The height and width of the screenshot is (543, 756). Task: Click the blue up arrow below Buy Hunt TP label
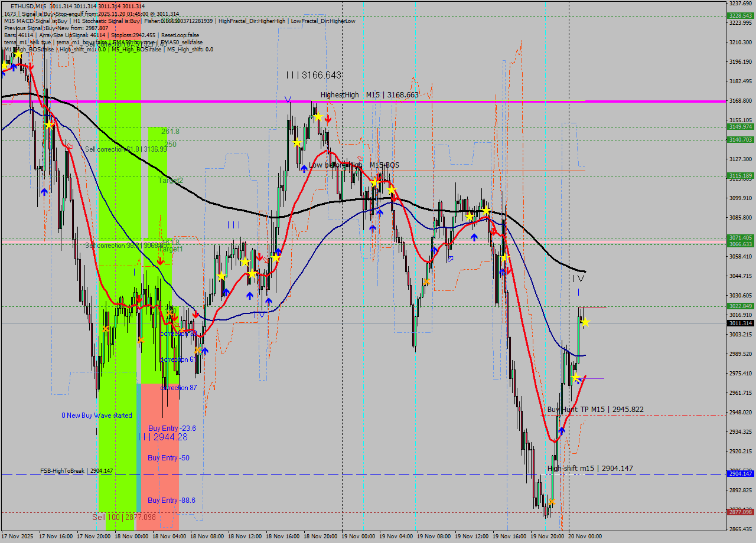tap(561, 431)
